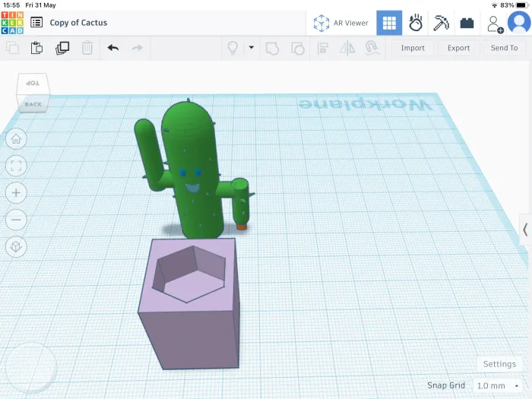Undo the last action
532x399 pixels.
click(x=113, y=48)
